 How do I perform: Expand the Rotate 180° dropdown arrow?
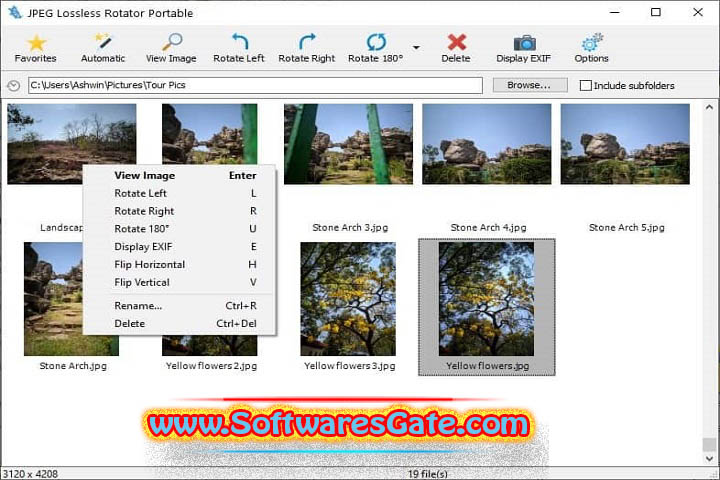(x=416, y=48)
